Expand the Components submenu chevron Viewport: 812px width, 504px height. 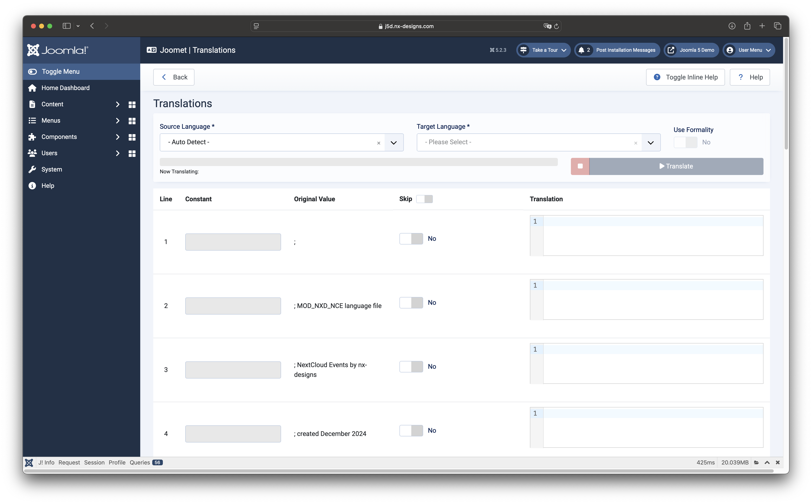pos(117,137)
